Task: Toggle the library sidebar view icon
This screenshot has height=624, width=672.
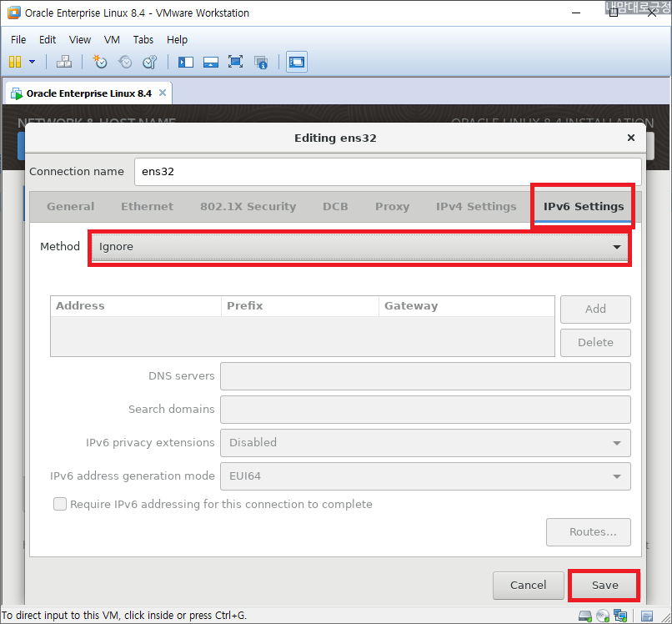Action: pos(186,63)
